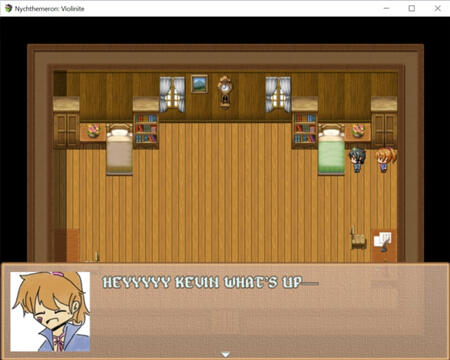Click the right curtained window
This screenshot has height=360, width=450.
click(x=278, y=94)
